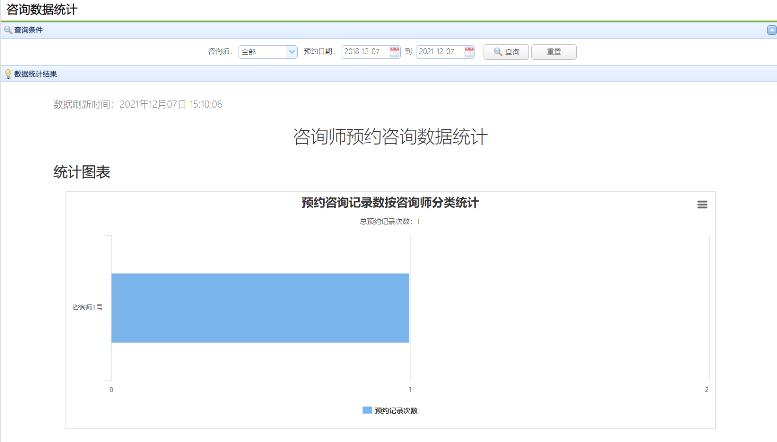777x442 pixels.
Task: Collapse the 查询条件 panel
Action: (772, 30)
